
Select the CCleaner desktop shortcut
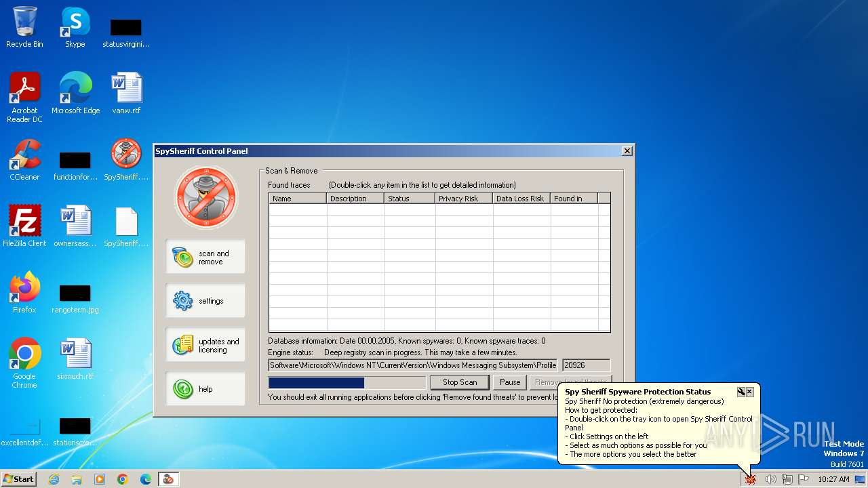click(x=24, y=160)
